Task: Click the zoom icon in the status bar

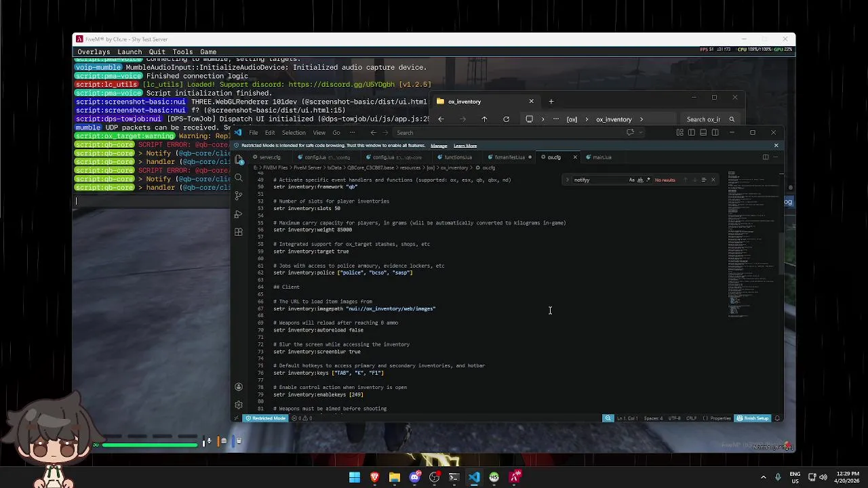Action: (608, 418)
